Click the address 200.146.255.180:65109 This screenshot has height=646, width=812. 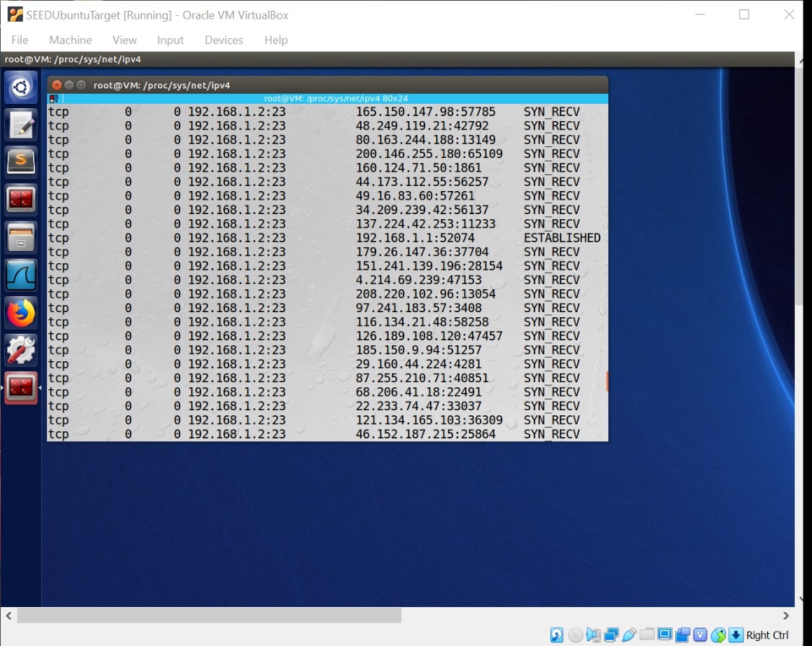tap(429, 154)
